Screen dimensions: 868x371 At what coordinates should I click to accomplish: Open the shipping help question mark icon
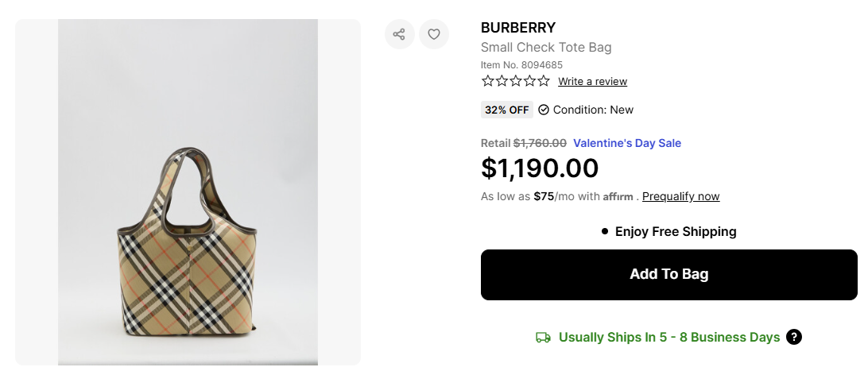[793, 337]
